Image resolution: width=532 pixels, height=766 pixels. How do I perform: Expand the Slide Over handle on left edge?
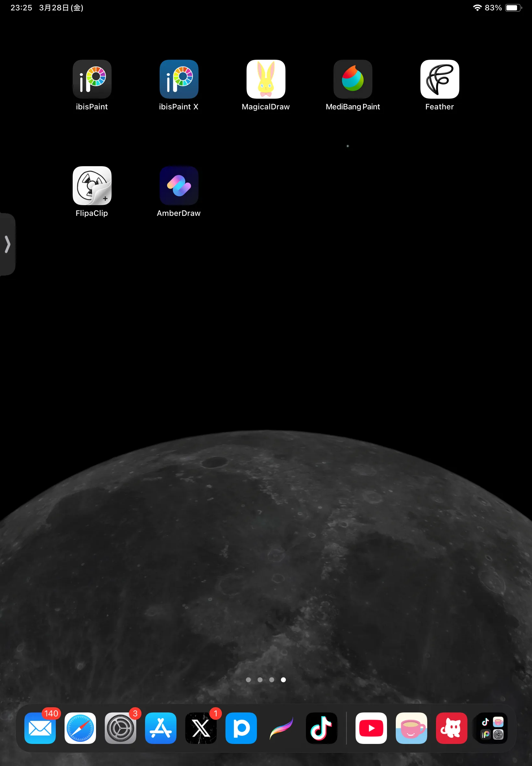[x=7, y=244]
